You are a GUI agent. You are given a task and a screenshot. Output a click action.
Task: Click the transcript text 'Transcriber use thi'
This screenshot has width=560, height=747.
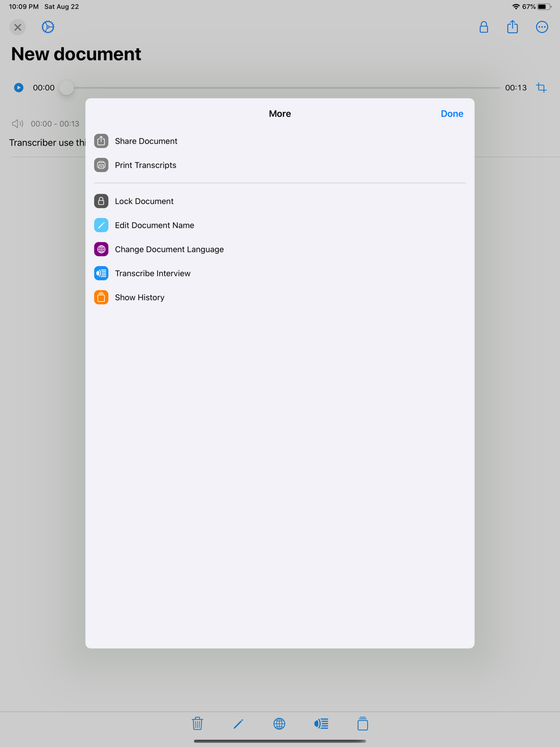[x=48, y=143]
